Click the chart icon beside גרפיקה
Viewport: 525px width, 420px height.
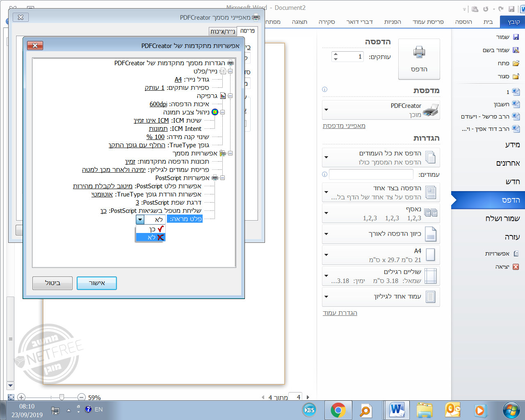click(223, 96)
